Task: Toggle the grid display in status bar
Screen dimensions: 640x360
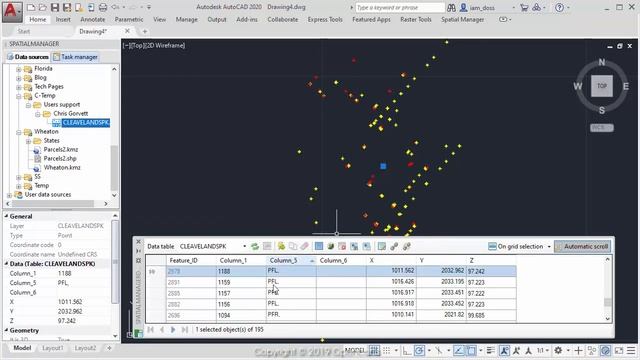Action: click(374, 351)
